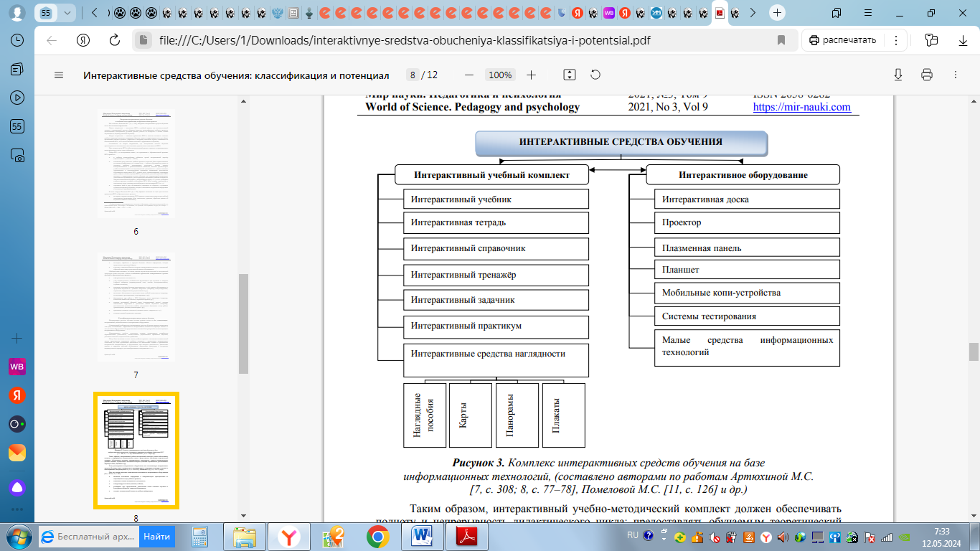Open the browser hamburger menu in title bar
The image size is (980, 551).
[867, 13]
